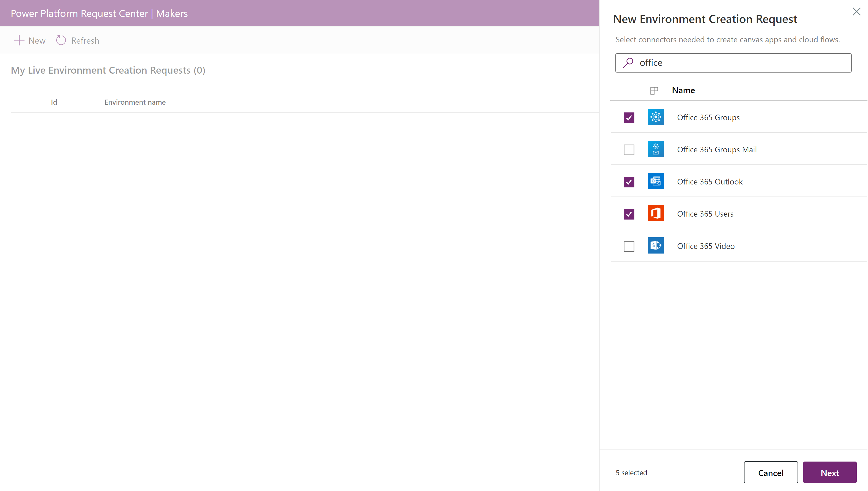Select the Refresh option in toolbar

pyautogui.click(x=77, y=40)
